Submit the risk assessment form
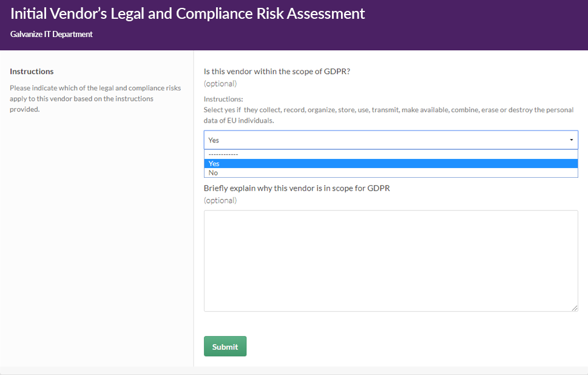Image resolution: width=588 pixels, height=375 pixels. (225, 346)
